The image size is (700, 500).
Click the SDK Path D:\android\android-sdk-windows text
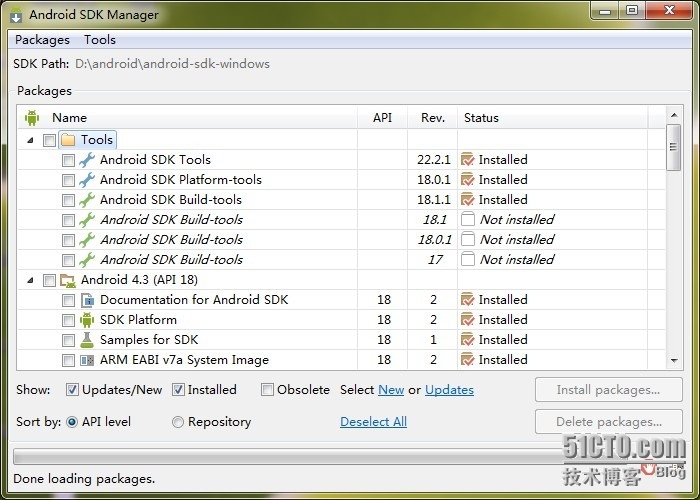click(172, 64)
